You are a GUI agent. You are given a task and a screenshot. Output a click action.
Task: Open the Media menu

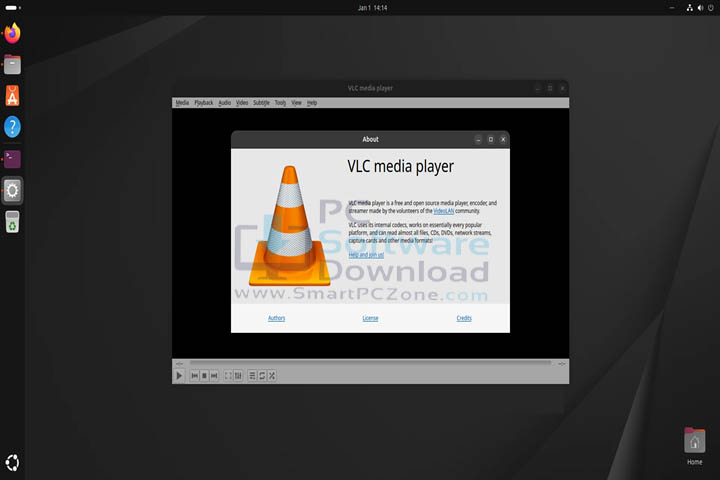pyautogui.click(x=182, y=103)
